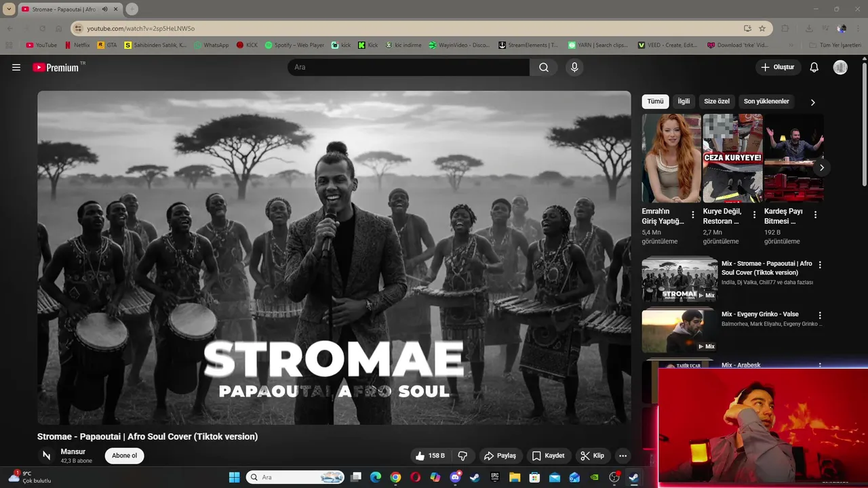The height and width of the screenshot is (488, 868).
Task: Open options for Mix - Evgeny Grinko
Action: pos(820,316)
